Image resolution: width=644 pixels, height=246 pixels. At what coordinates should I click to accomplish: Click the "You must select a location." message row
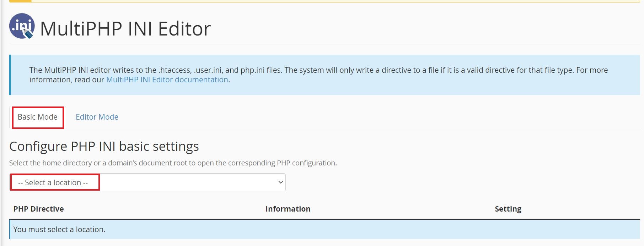(x=324, y=229)
